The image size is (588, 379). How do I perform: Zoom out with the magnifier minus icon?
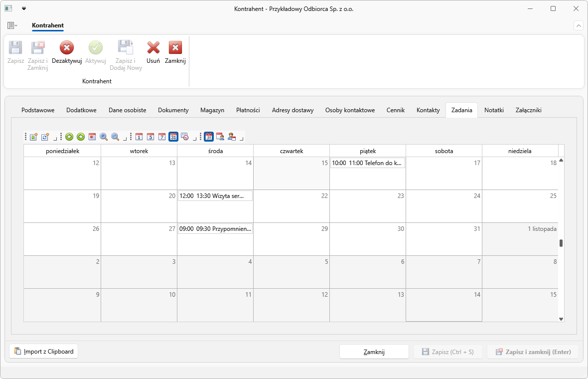click(x=116, y=137)
